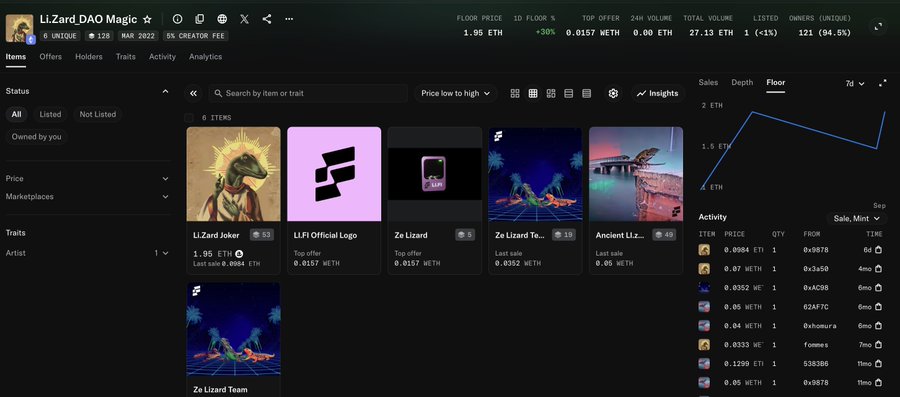Open the 62AF7C transaction link icon

tap(878, 307)
